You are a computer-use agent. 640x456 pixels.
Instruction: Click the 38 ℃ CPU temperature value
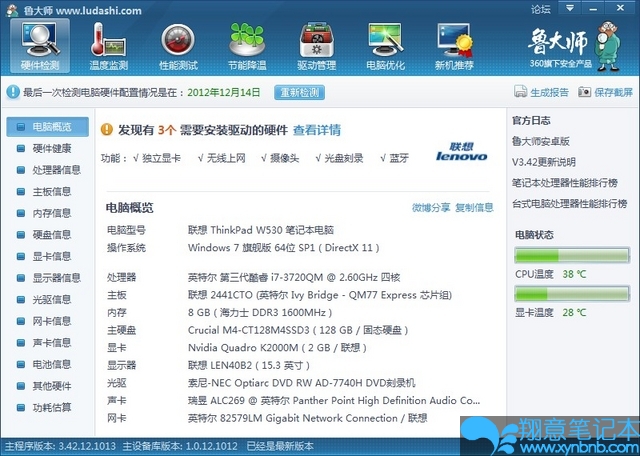574,274
